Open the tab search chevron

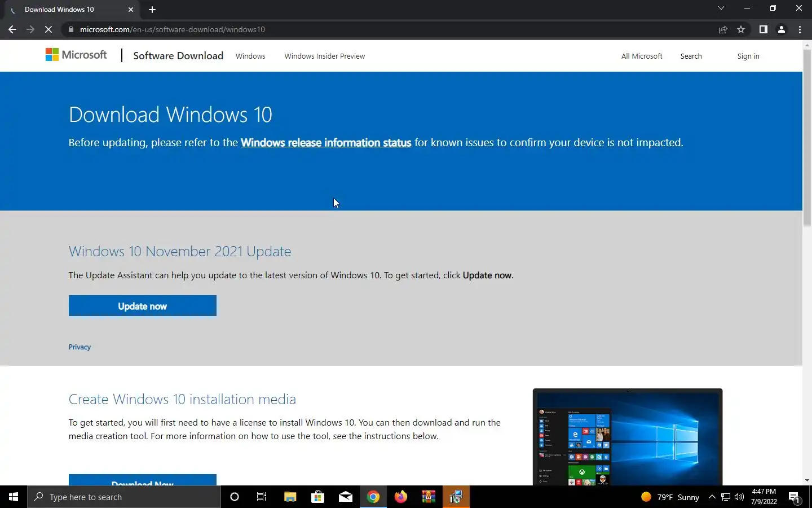point(721,8)
